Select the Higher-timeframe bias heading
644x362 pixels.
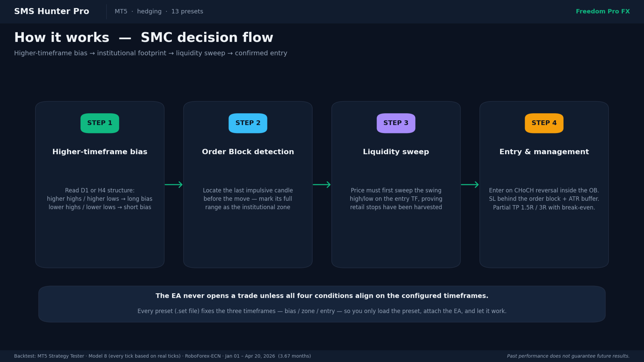point(100,152)
